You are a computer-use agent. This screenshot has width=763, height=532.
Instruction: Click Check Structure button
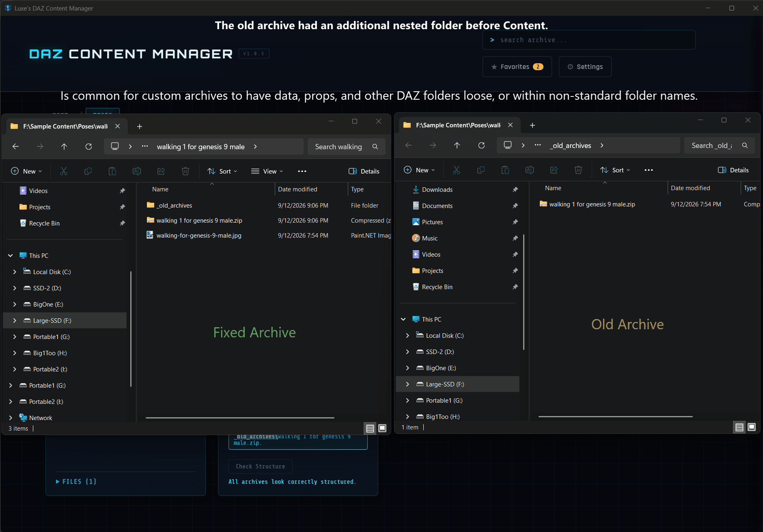point(260,466)
